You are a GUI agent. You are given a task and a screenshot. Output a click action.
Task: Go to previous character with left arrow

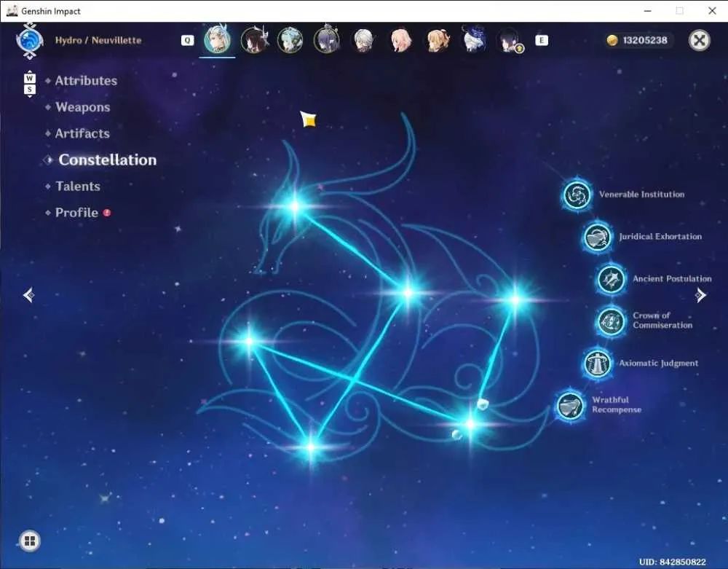29,295
